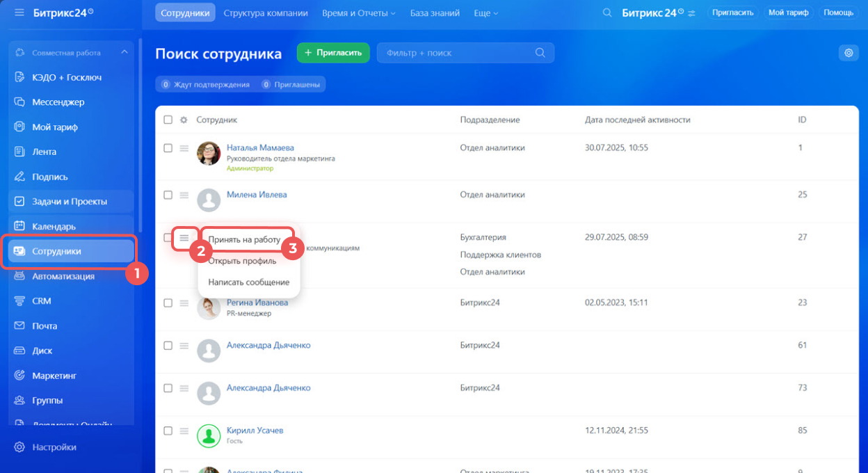This screenshot has height=473, width=868.
Task: Open row actions menu for Регина Иванова
Action: tap(184, 303)
